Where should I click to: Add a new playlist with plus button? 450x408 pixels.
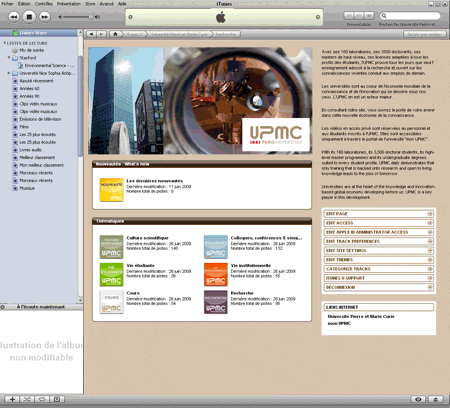[x=12, y=399]
